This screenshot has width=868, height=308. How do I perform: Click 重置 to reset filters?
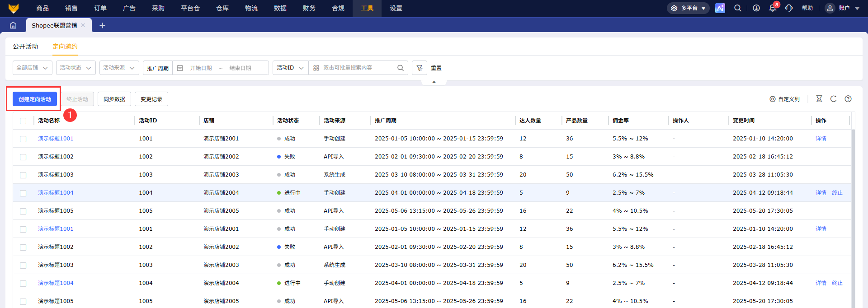point(436,68)
